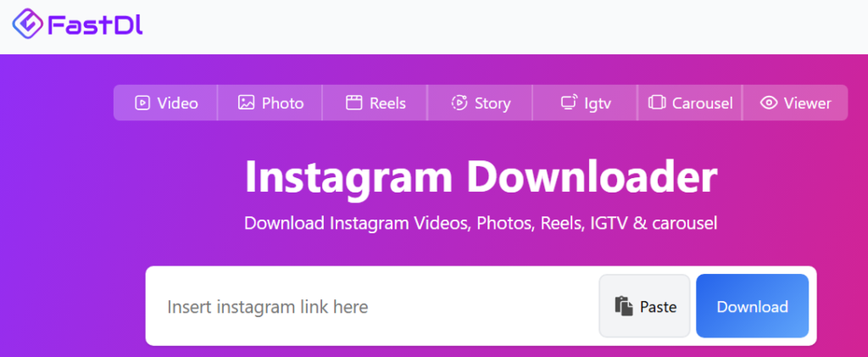Select the Video tab
The width and height of the screenshot is (868, 357).
pyautogui.click(x=166, y=103)
